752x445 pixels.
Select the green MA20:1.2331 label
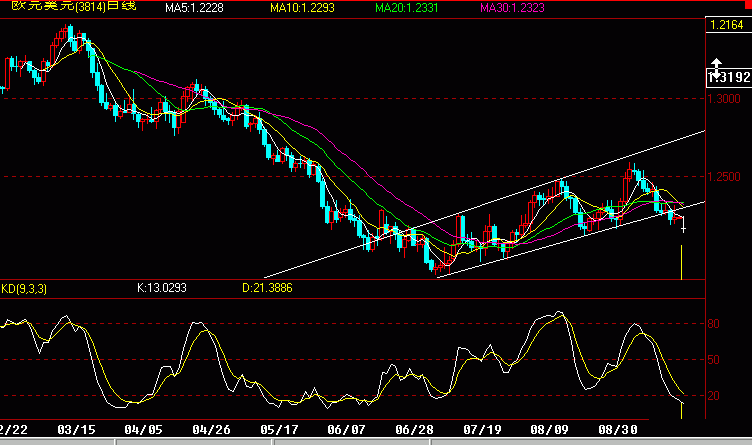click(x=407, y=8)
